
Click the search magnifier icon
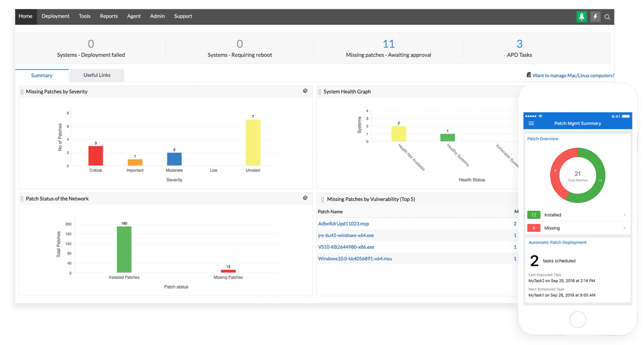pos(608,17)
